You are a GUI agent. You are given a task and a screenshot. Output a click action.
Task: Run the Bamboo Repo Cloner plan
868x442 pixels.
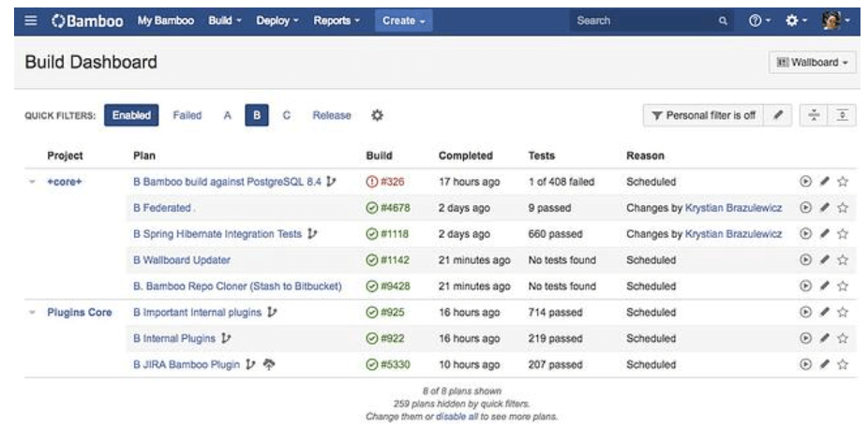coord(805,286)
